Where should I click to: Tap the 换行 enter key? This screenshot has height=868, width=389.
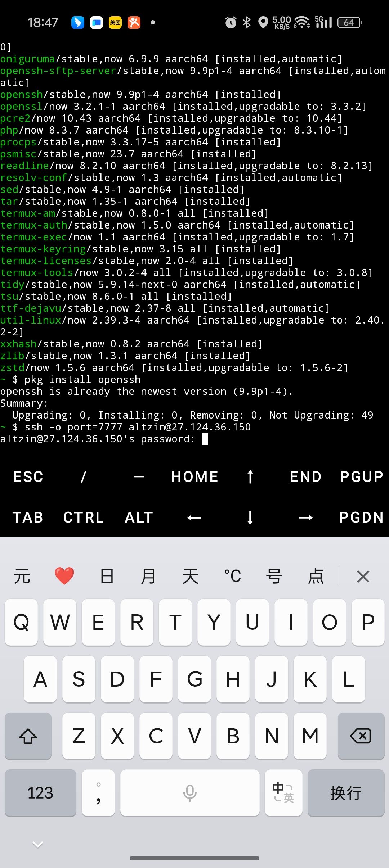point(346,793)
